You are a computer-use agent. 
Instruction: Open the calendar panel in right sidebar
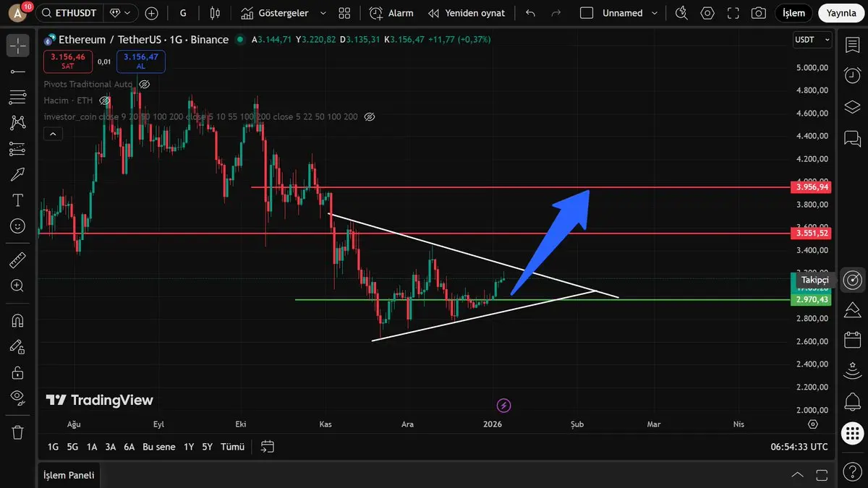(x=853, y=340)
